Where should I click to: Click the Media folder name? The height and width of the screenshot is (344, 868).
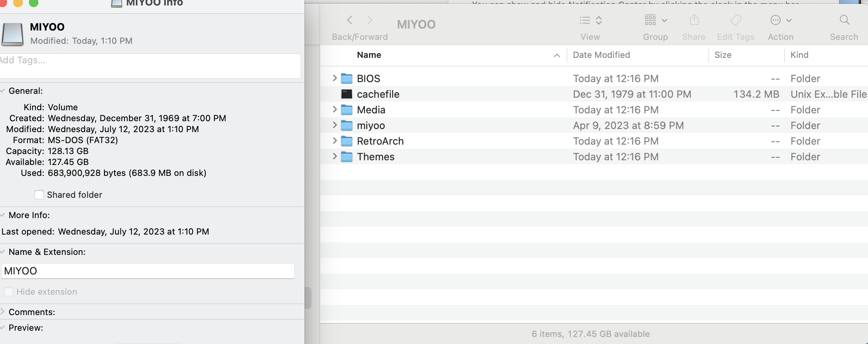(371, 110)
